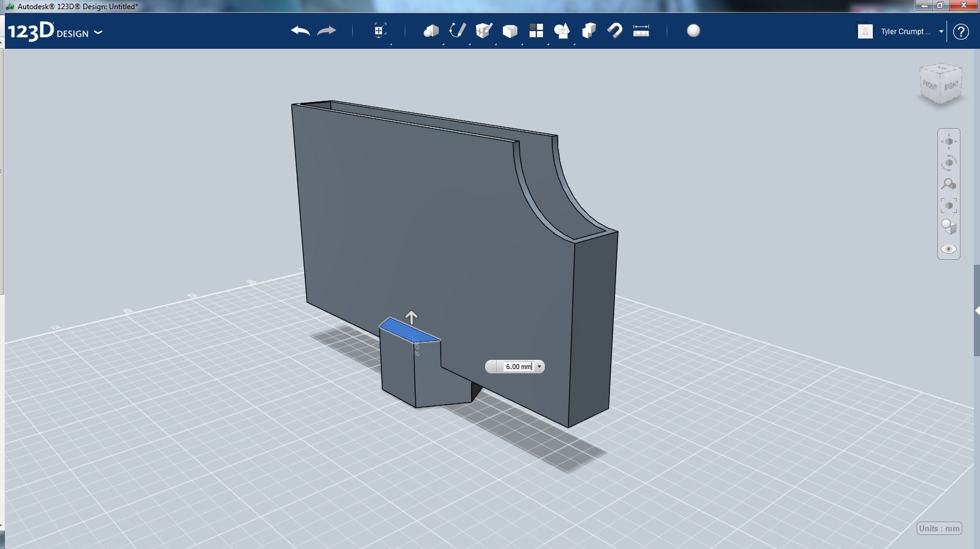The width and height of the screenshot is (980, 549).
Task: Expand the right side panel handle
Action: [x=977, y=311]
